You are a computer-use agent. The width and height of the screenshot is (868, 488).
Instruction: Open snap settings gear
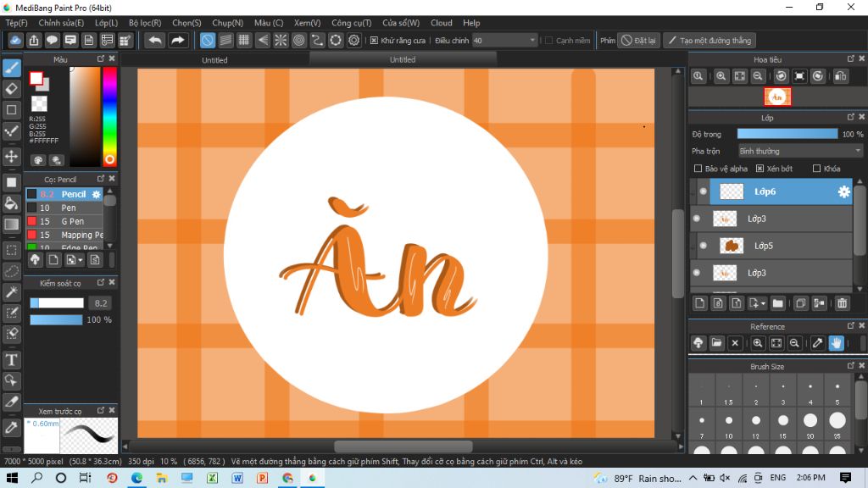coord(353,41)
